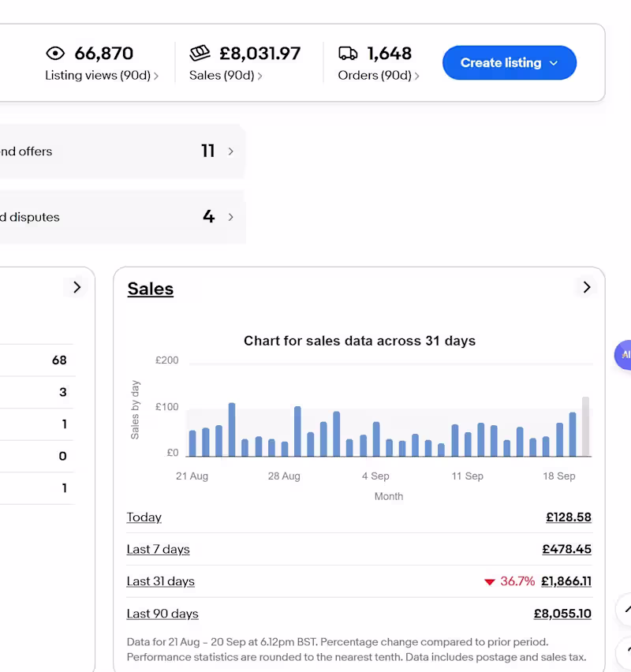631x672 pixels.
Task: Click the chevron on the left card header
Action: click(77, 287)
